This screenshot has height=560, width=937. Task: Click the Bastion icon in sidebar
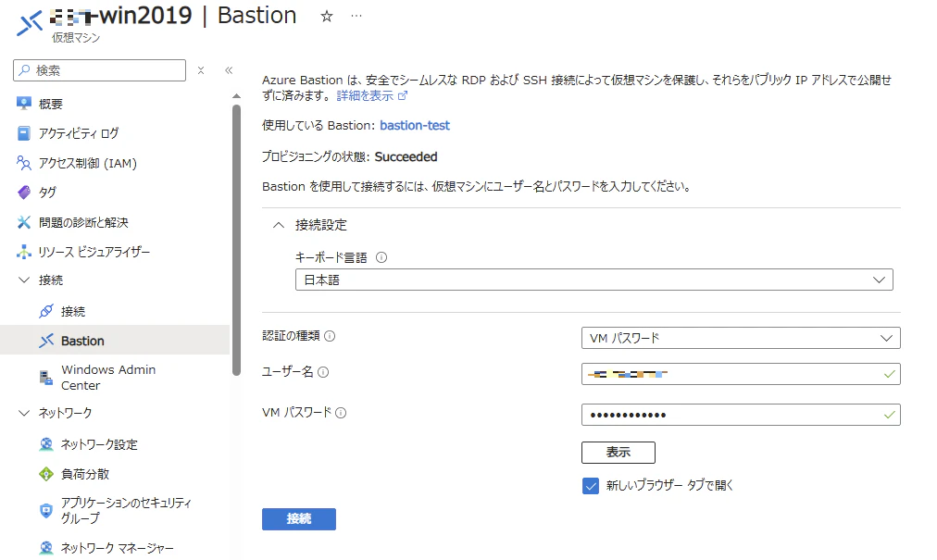[x=46, y=341]
